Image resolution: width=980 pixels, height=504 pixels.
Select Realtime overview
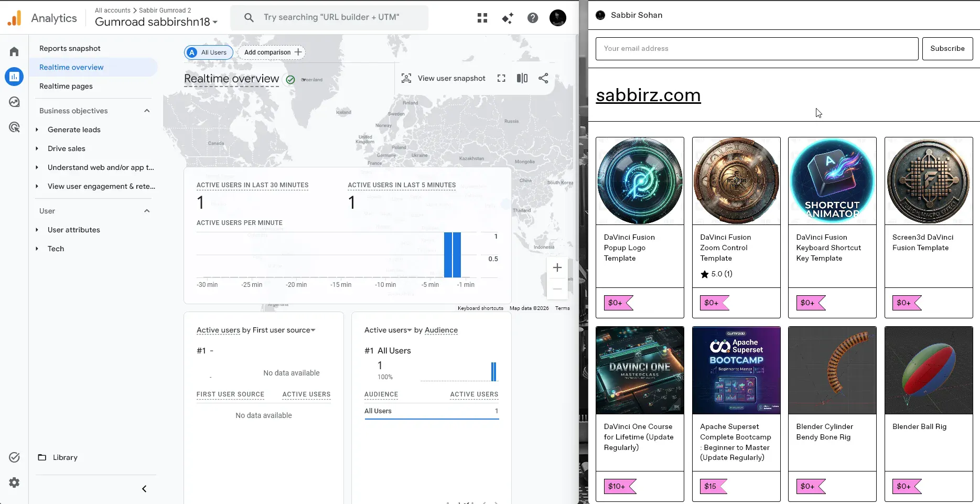point(71,67)
